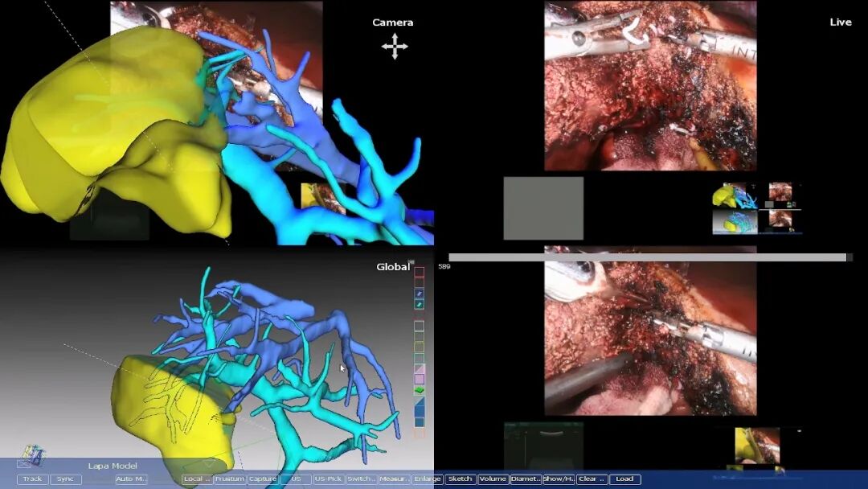Open the Sketch tool
This screenshot has height=489, width=868.
point(460,479)
